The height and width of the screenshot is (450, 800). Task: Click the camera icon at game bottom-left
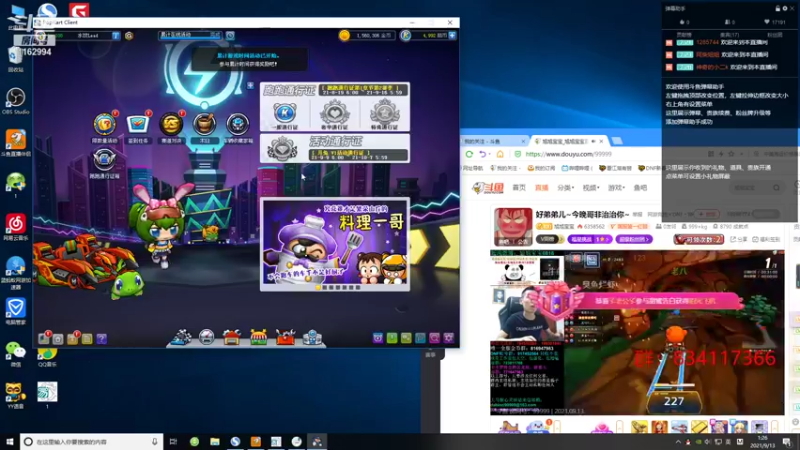click(58, 339)
